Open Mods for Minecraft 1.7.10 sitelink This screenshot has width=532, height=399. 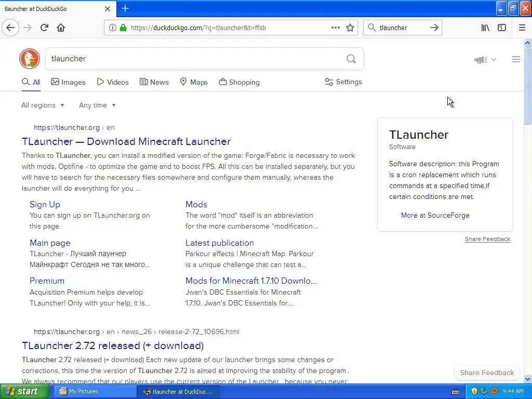(x=251, y=281)
